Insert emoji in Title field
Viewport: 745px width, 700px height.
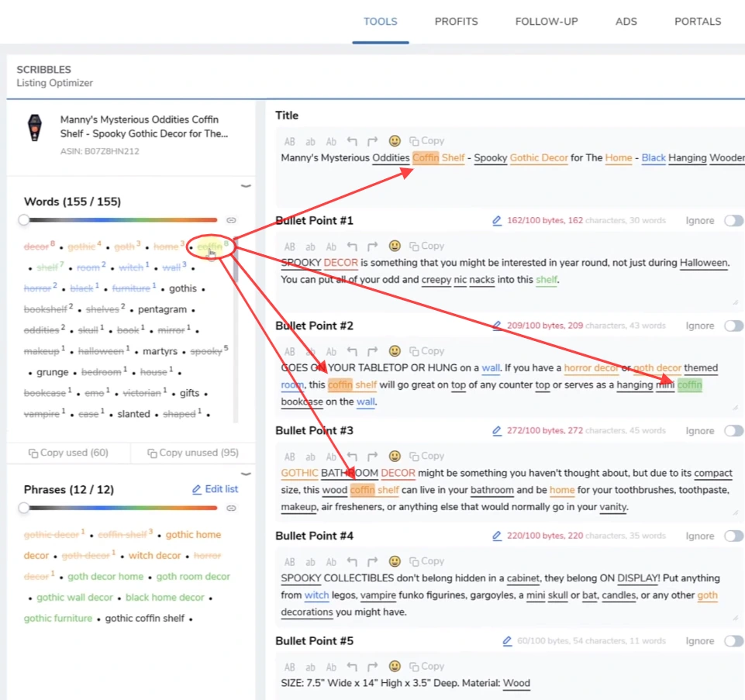[395, 141]
